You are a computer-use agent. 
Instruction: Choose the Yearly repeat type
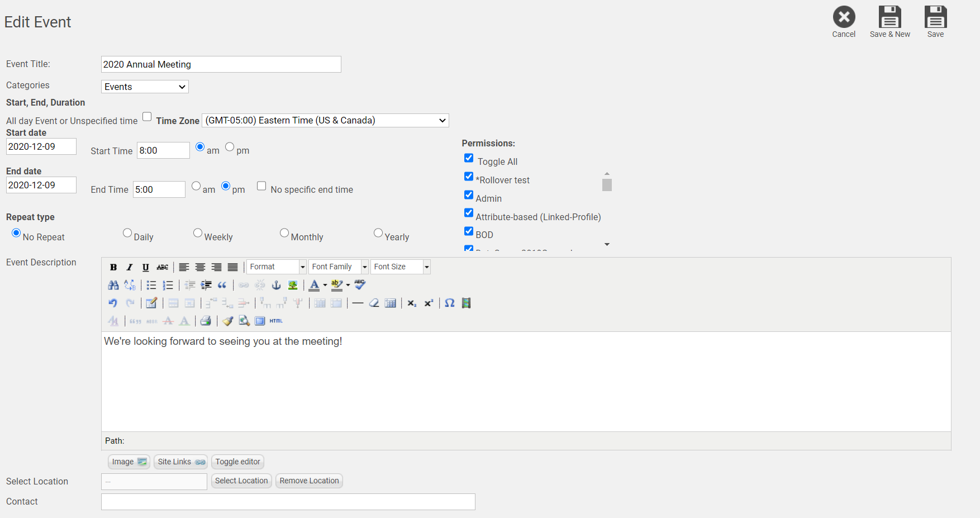point(378,233)
